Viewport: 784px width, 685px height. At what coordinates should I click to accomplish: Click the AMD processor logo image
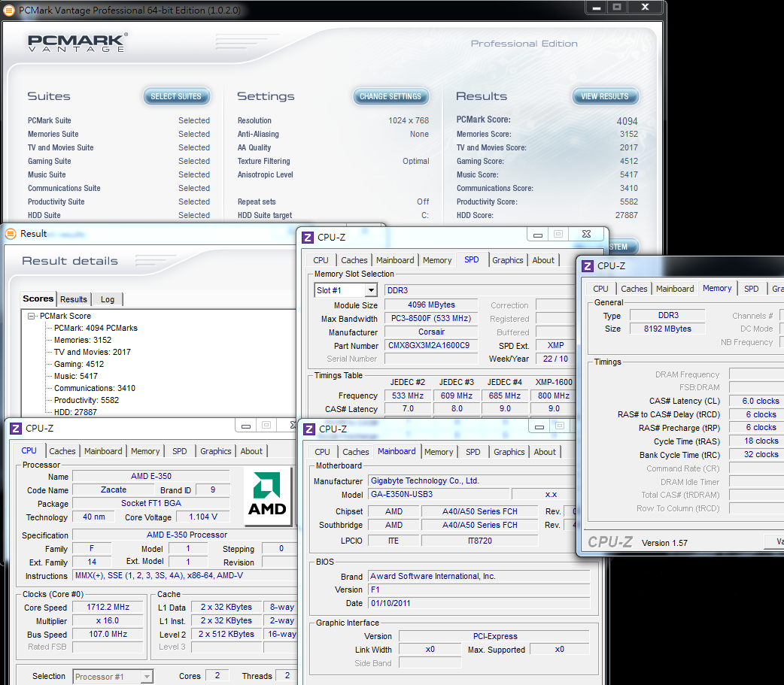click(268, 496)
